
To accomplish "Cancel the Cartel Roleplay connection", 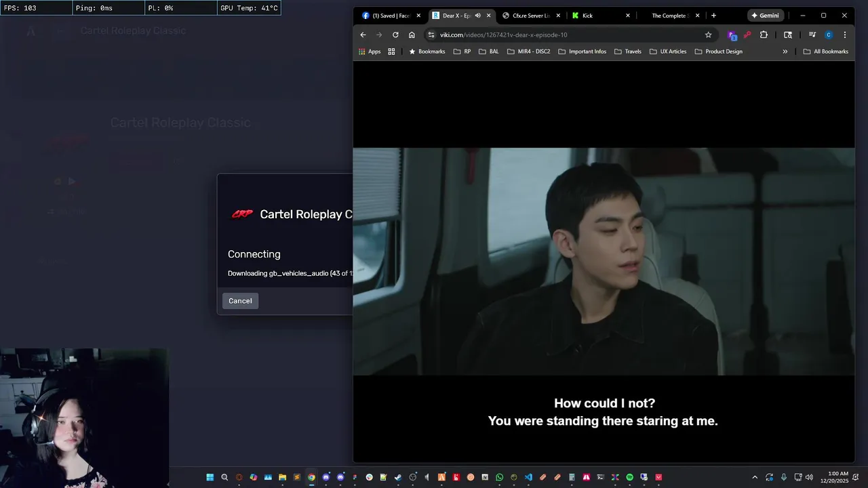I will [x=240, y=301].
